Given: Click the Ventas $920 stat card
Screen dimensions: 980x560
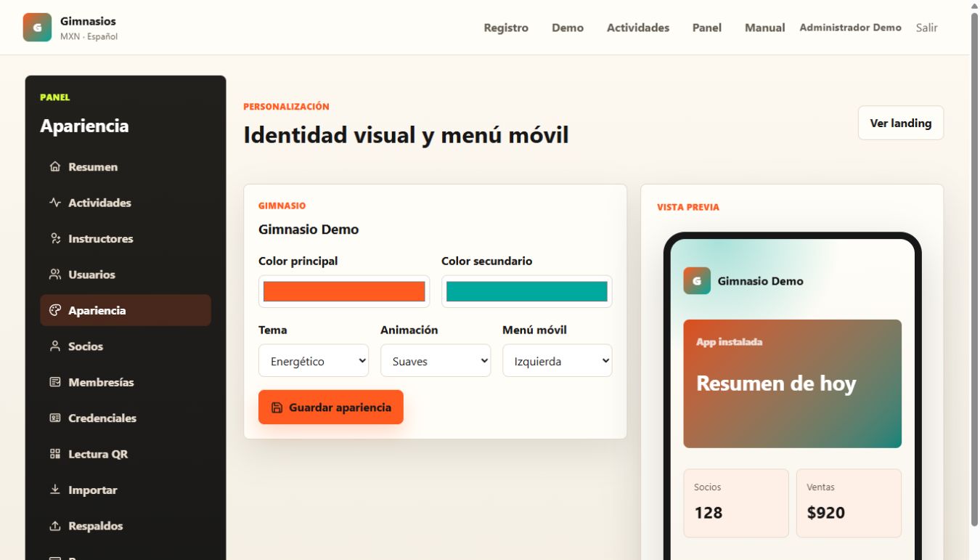Looking at the screenshot, I should coord(849,503).
